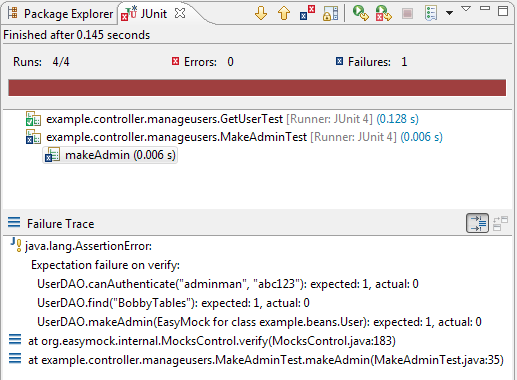The height and width of the screenshot is (380, 517).
Task: Click stack frame icon for MocksControl.verify
Action: click(15, 339)
